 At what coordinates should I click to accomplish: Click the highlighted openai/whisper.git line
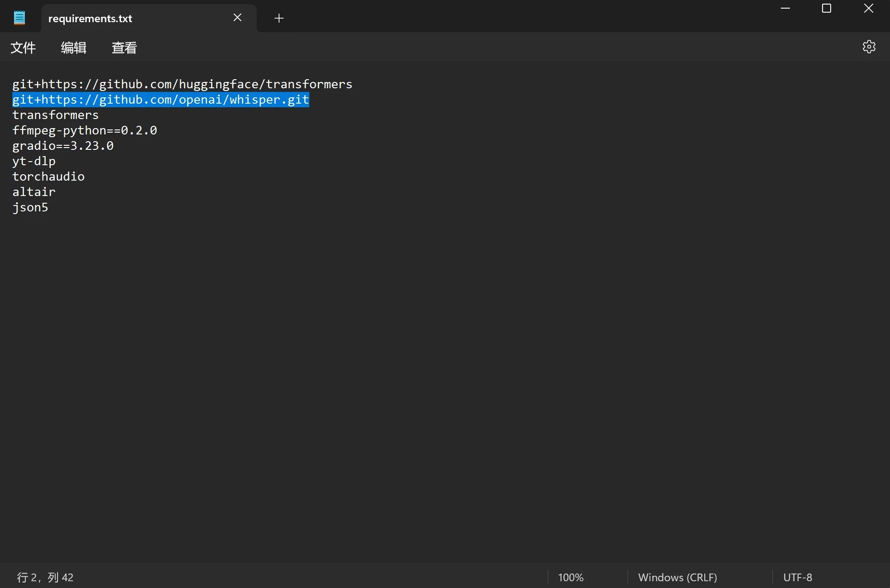click(161, 100)
